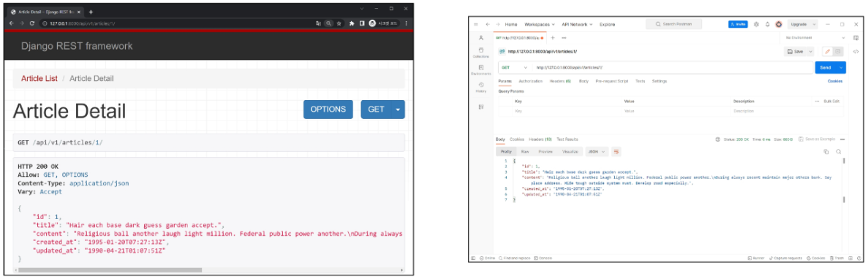Open History in Postman sidebar
This screenshot has width=868, height=279.
[480, 88]
